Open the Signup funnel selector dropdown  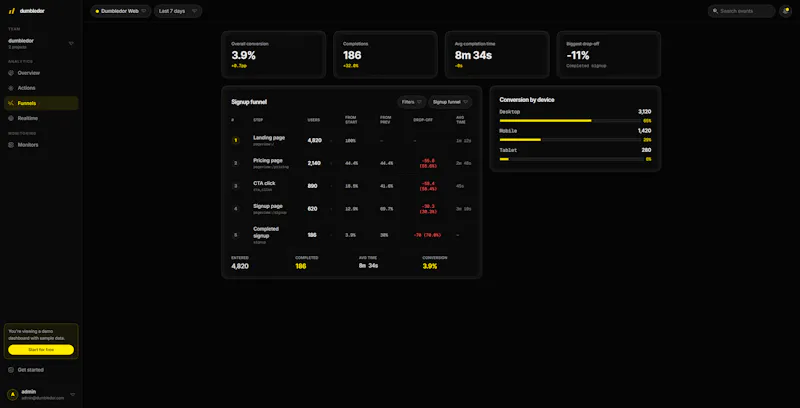pos(450,102)
